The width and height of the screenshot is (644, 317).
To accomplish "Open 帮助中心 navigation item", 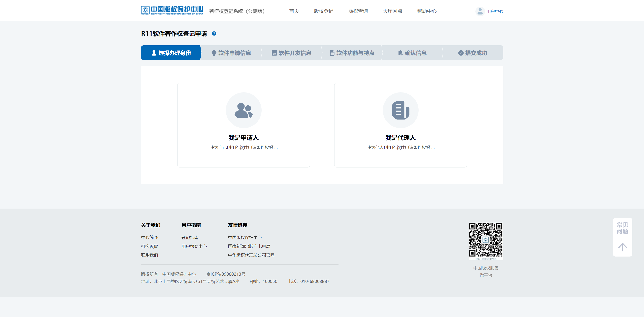I will pos(427,11).
